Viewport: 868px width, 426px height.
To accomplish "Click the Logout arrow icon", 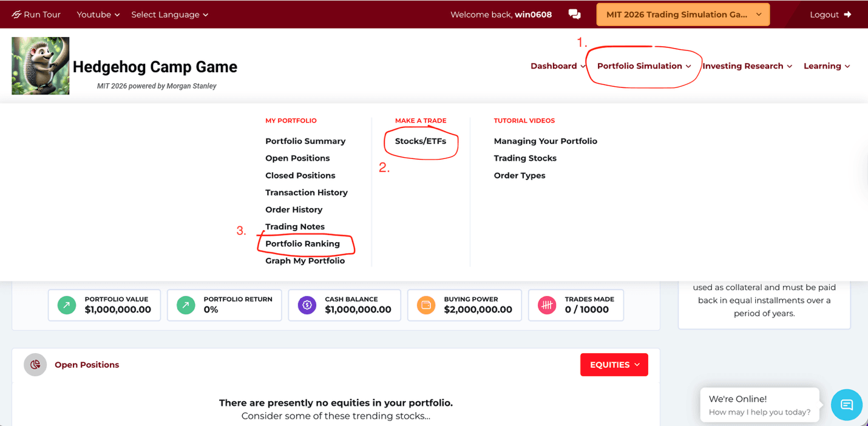I will tap(847, 15).
